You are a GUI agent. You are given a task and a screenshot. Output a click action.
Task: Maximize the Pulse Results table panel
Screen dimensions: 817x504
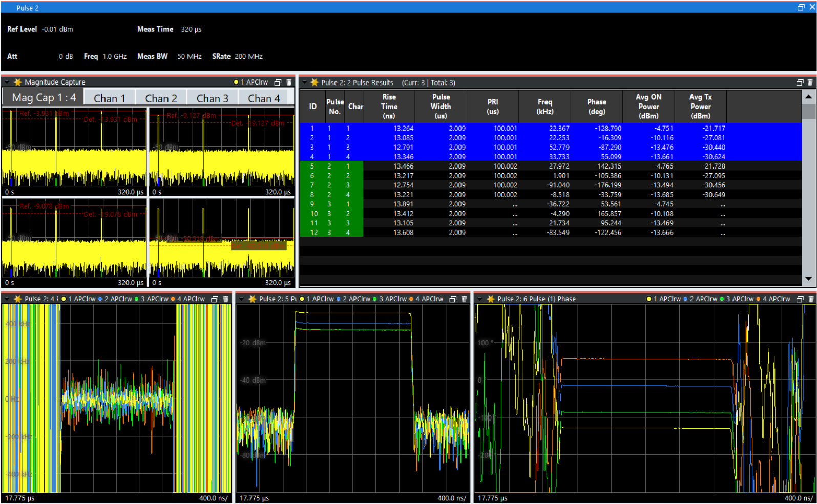click(800, 82)
